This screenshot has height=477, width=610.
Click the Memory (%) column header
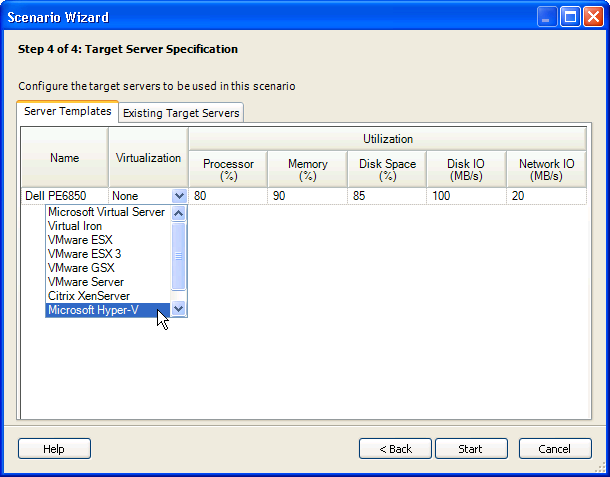308,170
